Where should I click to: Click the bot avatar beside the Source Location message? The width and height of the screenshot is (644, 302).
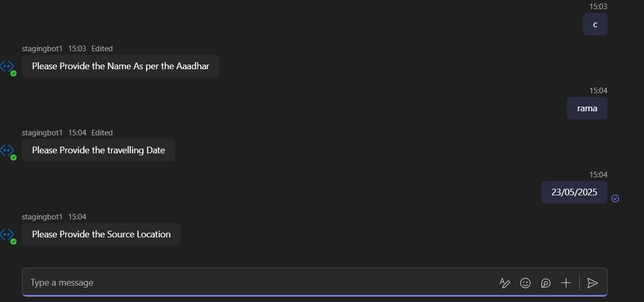tap(7, 234)
